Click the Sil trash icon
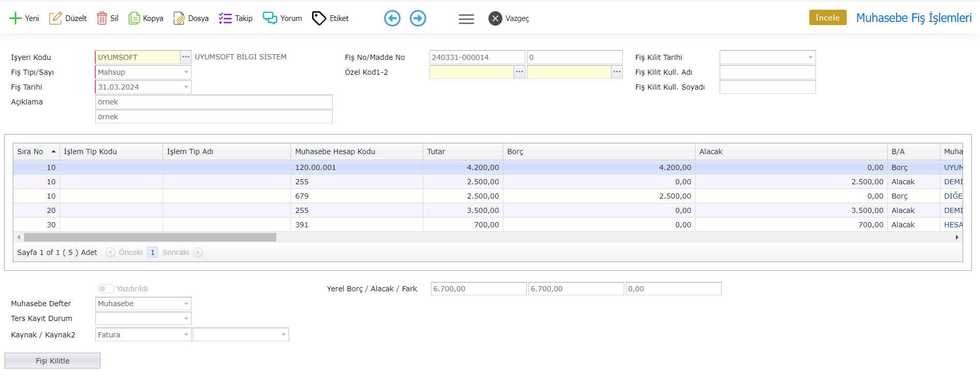980x387 pixels. point(102,18)
